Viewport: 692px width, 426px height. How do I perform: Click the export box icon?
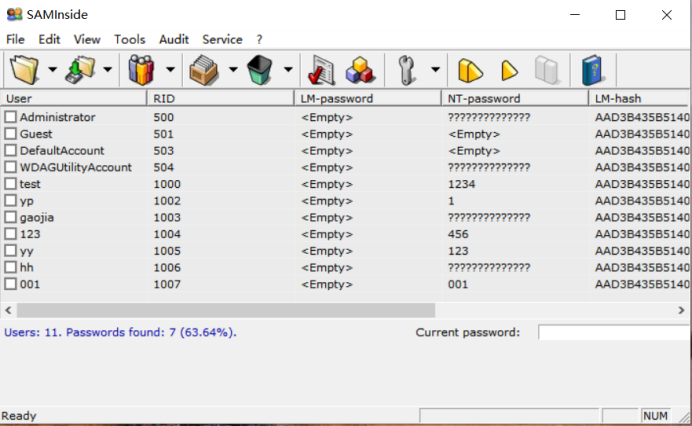[203, 70]
